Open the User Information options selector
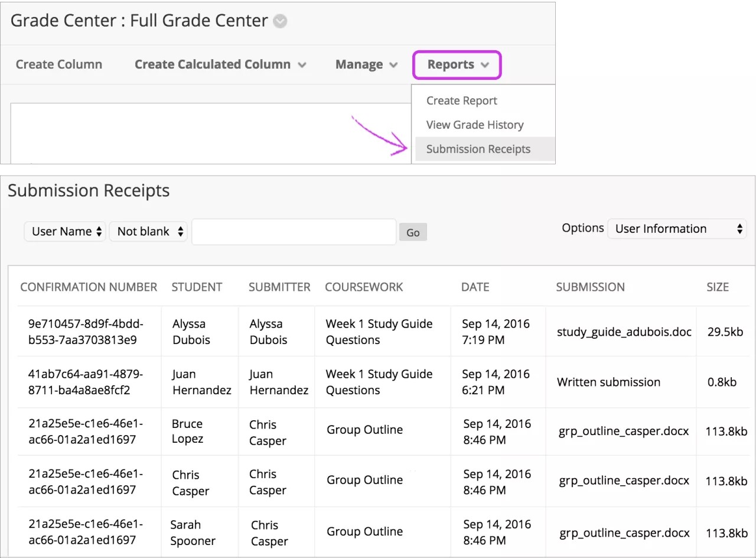The height and width of the screenshot is (558, 756). (676, 229)
